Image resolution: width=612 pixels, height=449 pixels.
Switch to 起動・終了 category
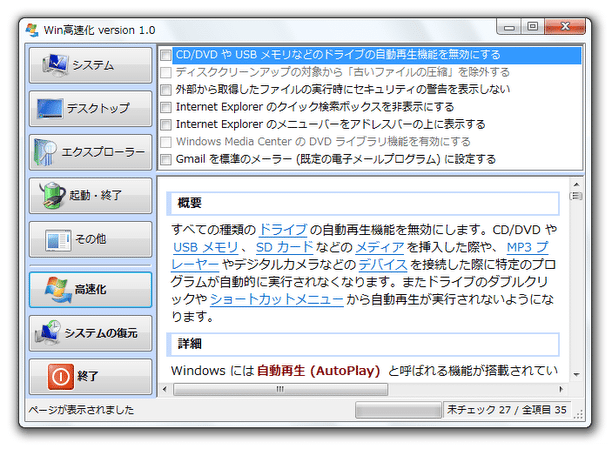pyautogui.click(x=91, y=196)
